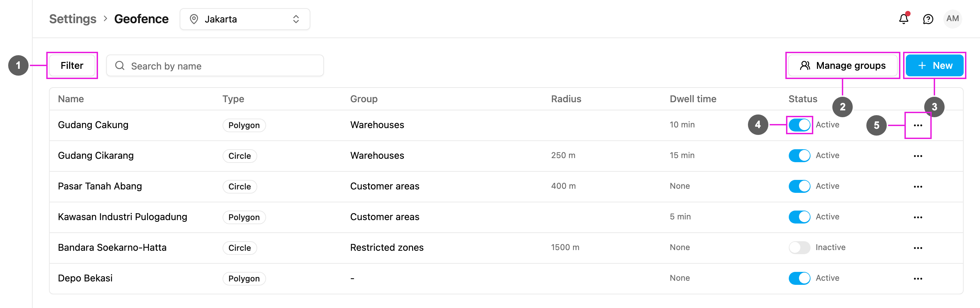The width and height of the screenshot is (980, 308).
Task: Click the Polygon tag for Gudang Cakung
Action: [244, 125]
